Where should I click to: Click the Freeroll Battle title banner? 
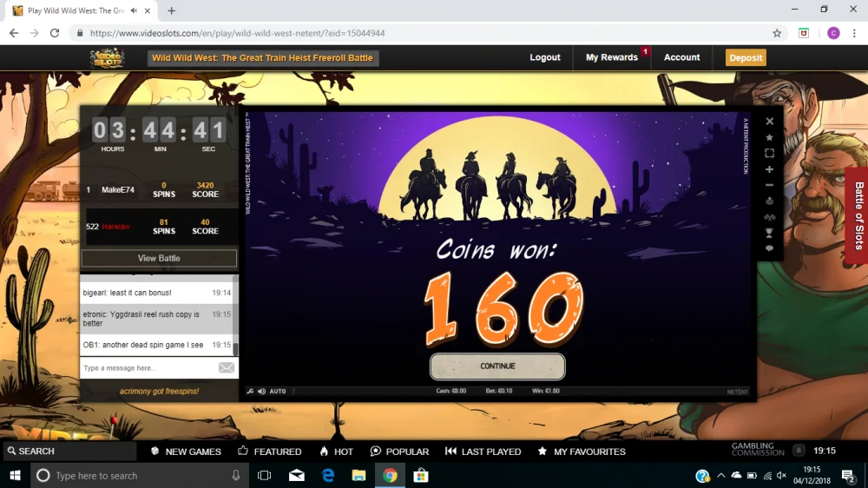tap(262, 57)
